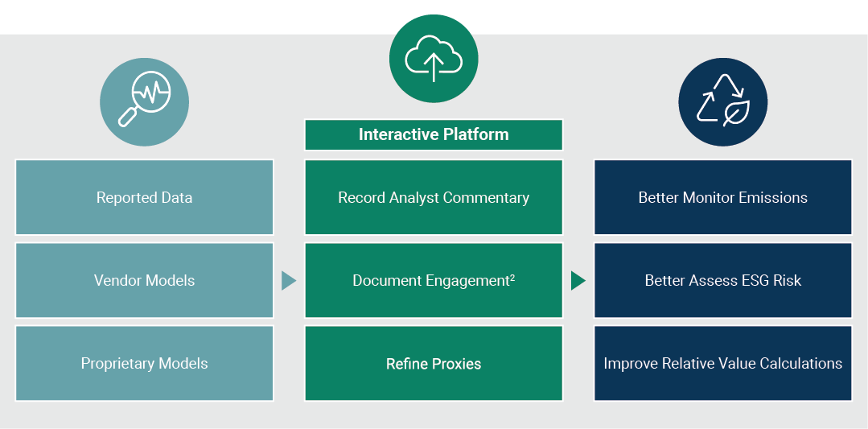
Task: Choose the Proprietary Models box
Action: pos(144,363)
